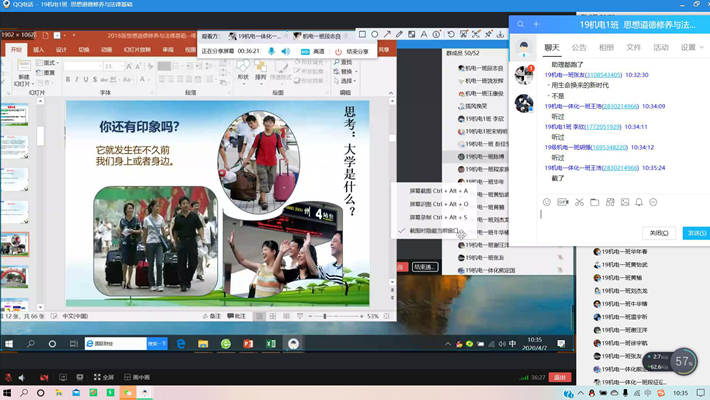Toggle the speaker icon in share bar
Viewport: 710px width, 400px height.
286,51
